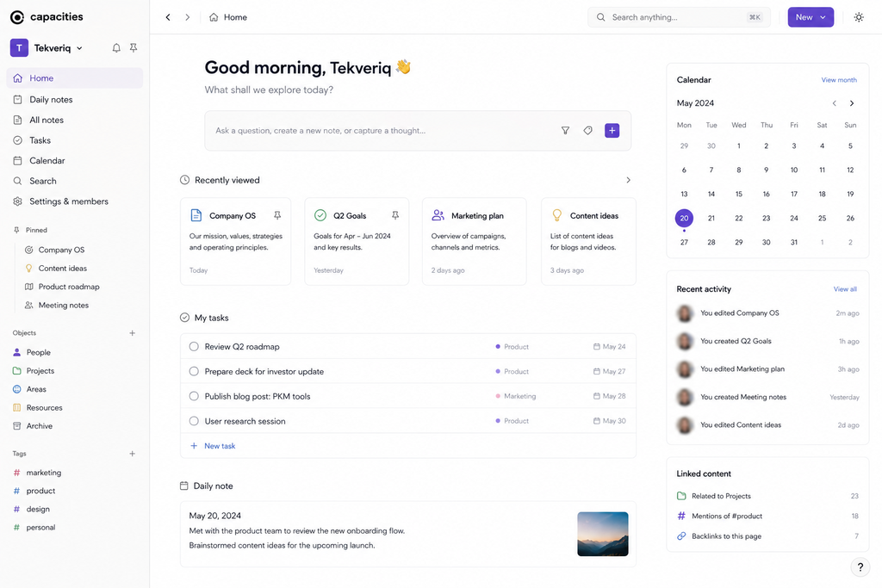Open the Content ideas recently viewed card
Viewport: 882px width, 588px height.
[x=588, y=241]
